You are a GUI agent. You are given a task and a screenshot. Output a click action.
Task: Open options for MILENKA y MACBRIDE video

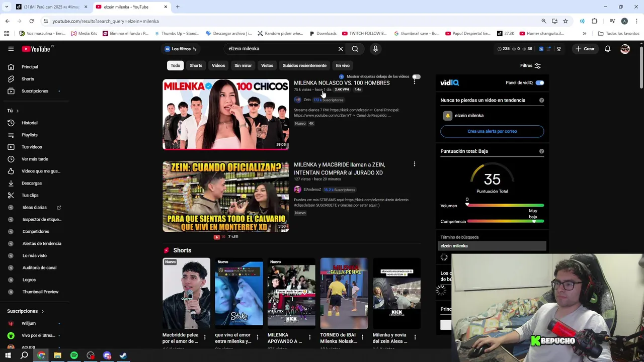pos(414,164)
